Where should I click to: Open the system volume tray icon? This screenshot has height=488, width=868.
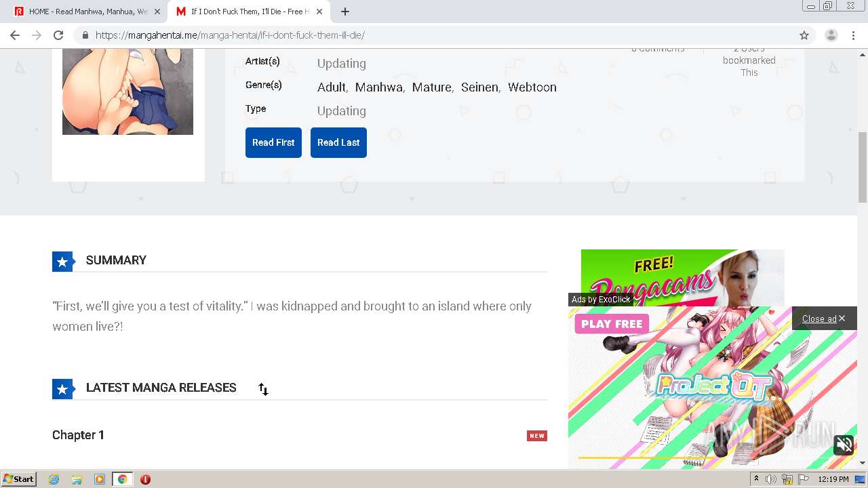pos(771,479)
